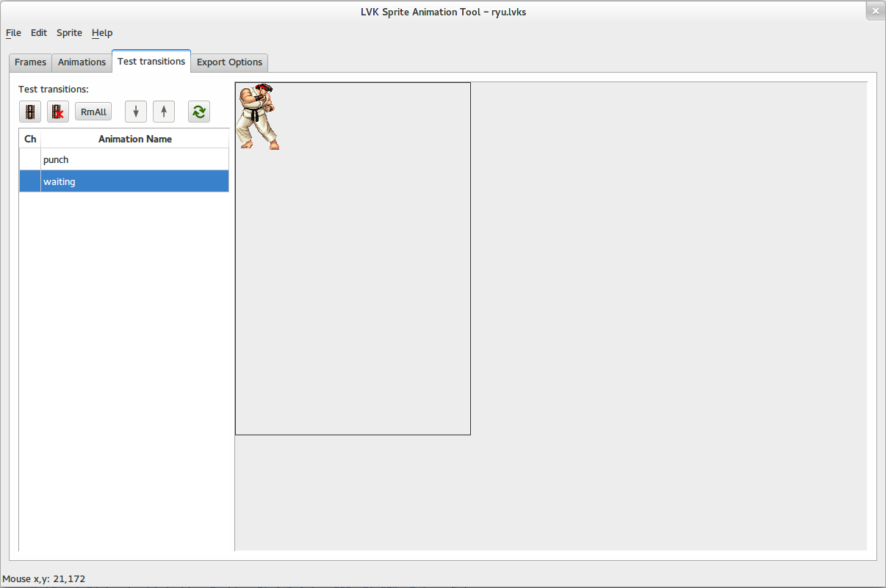Move the waiting animation down the list

coord(135,112)
